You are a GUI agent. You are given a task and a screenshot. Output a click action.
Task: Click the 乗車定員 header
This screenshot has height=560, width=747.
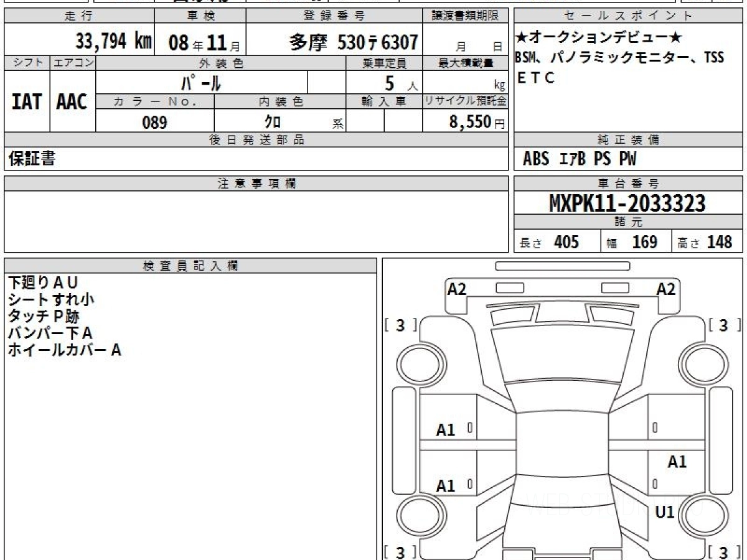coord(384,63)
